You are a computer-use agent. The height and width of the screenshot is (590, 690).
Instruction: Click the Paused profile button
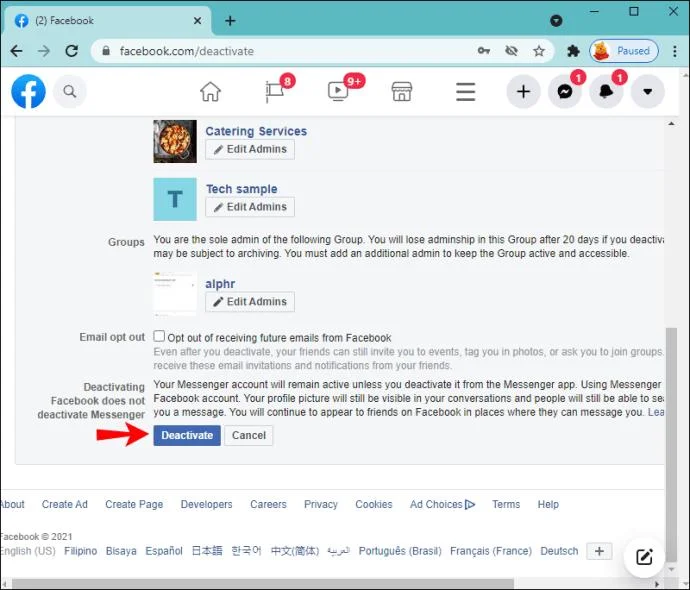tap(624, 51)
